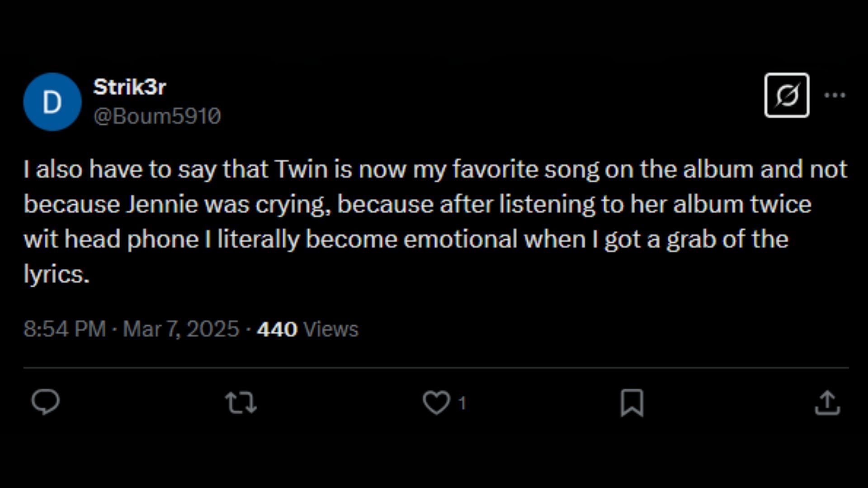Click the reply speech bubble icon
The height and width of the screenshot is (488, 868).
click(45, 402)
